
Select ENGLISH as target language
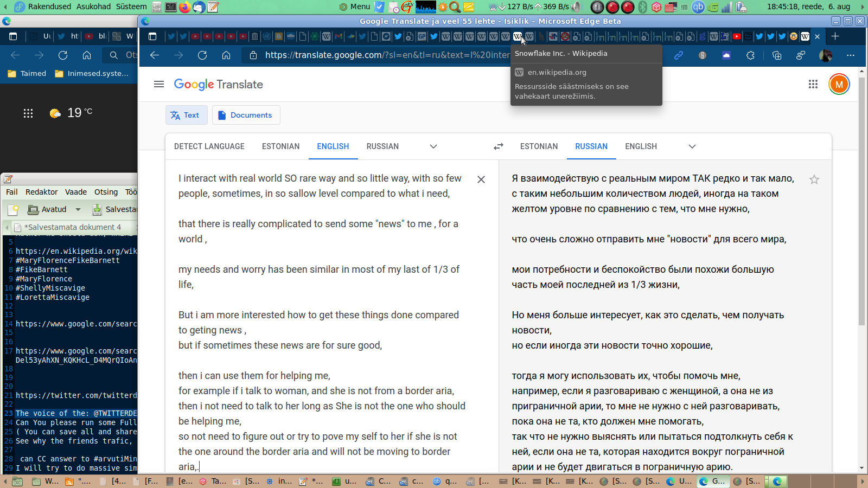click(x=641, y=146)
